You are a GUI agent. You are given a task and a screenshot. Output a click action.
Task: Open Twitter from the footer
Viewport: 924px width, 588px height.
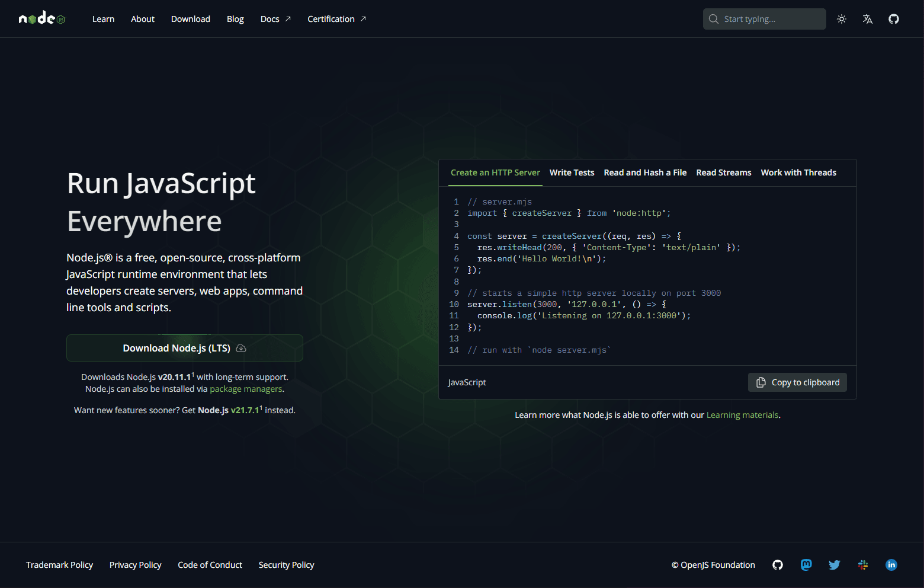[x=834, y=565]
